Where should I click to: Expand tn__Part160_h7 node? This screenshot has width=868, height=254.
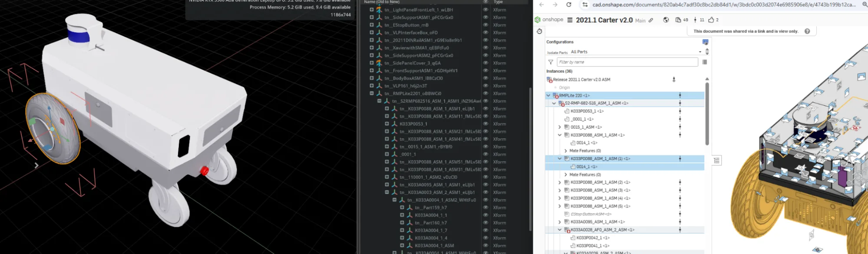[x=402, y=223]
